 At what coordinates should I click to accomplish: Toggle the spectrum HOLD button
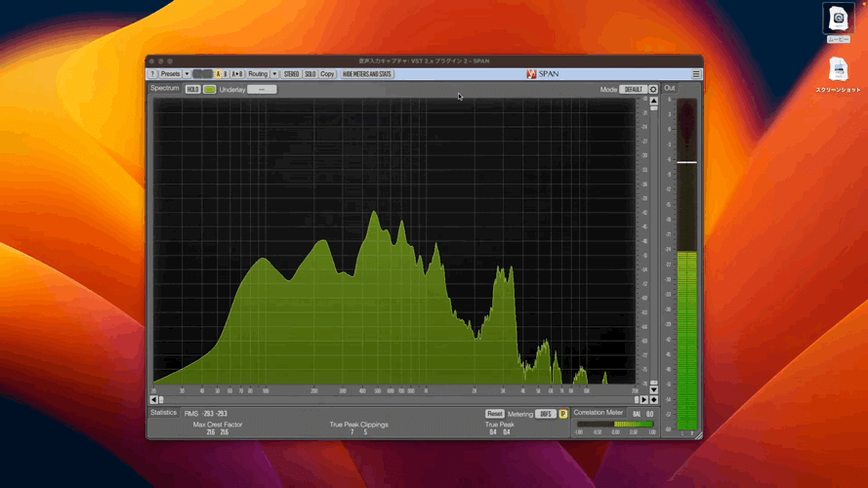192,89
